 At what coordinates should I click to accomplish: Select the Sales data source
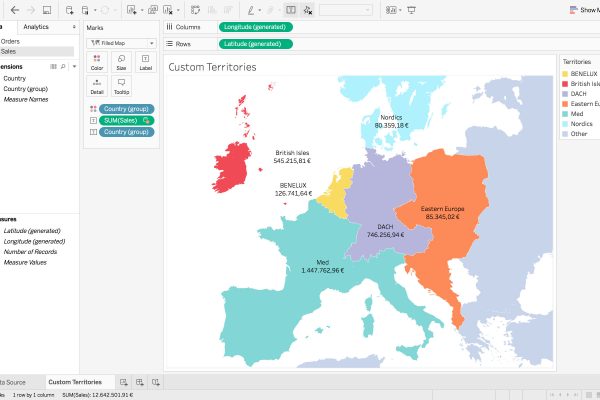[10, 51]
